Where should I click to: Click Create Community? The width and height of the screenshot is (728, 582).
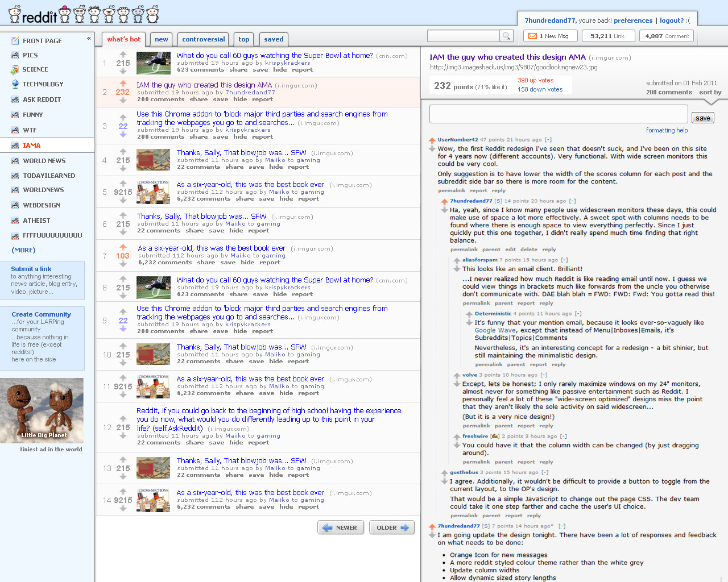(x=42, y=314)
